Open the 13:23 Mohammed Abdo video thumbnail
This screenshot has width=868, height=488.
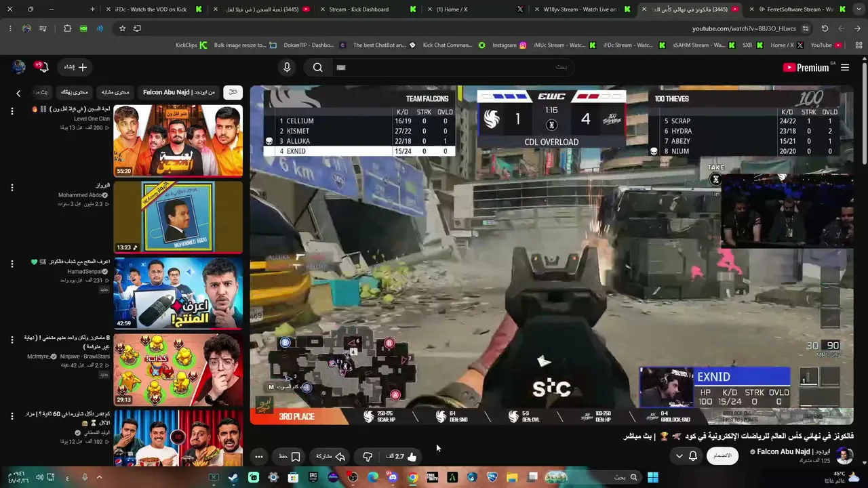pos(178,217)
